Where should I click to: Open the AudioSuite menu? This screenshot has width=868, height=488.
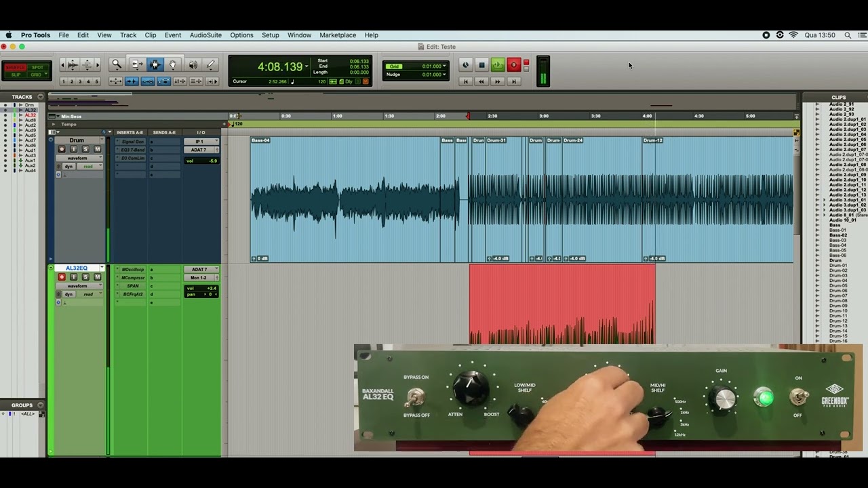(205, 35)
